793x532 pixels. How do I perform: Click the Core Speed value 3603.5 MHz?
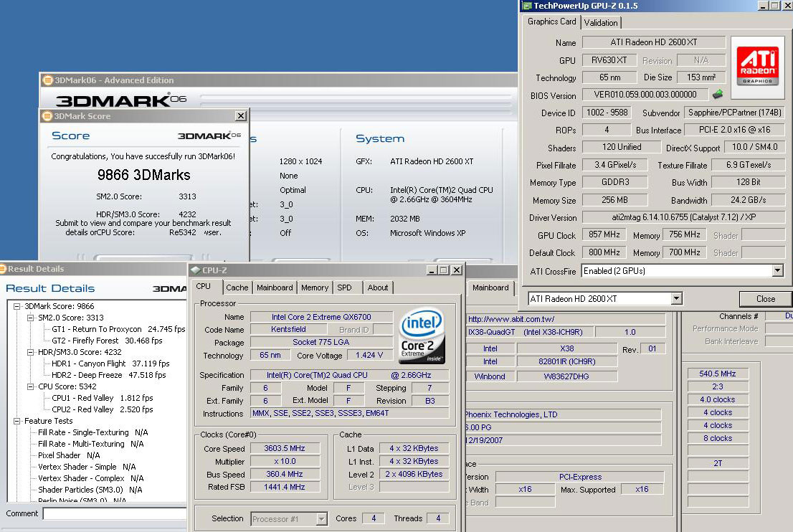click(285, 449)
